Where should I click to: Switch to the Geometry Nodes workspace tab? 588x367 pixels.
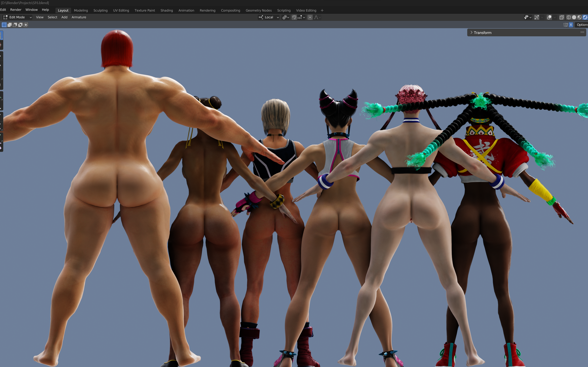[259, 10]
